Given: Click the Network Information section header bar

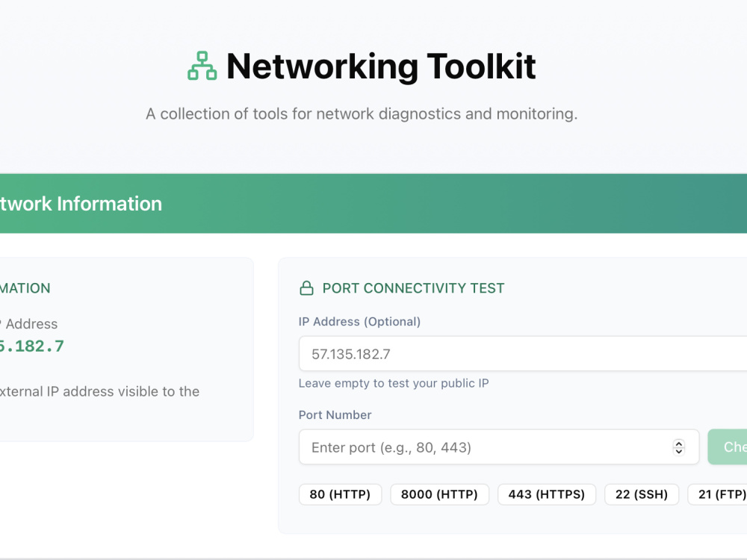Looking at the screenshot, I should click(x=373, y=203).
